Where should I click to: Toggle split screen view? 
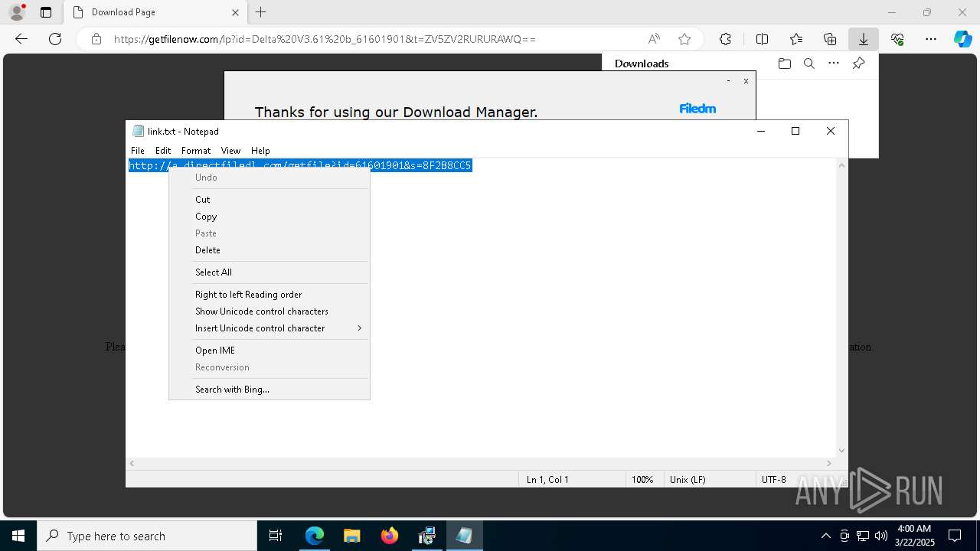click(762, 39)
